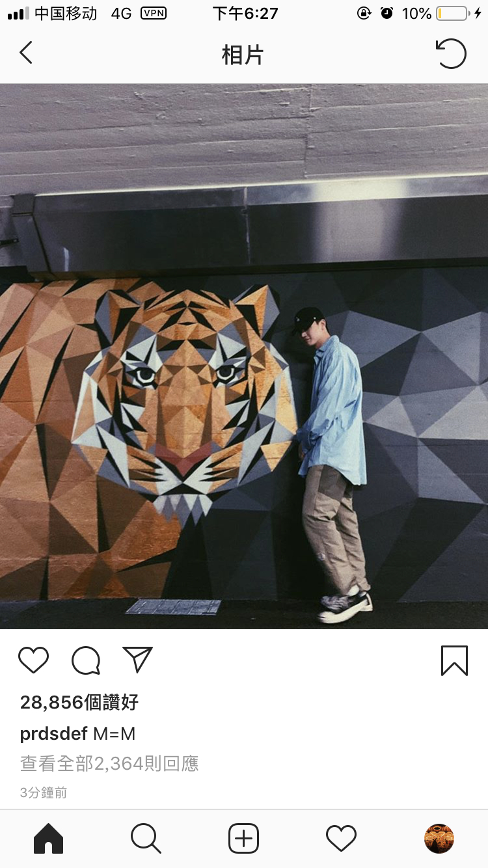Viewport: 488px width, 868px height.
Task: Tap the post timestamp text
Action: click(44, 793)
